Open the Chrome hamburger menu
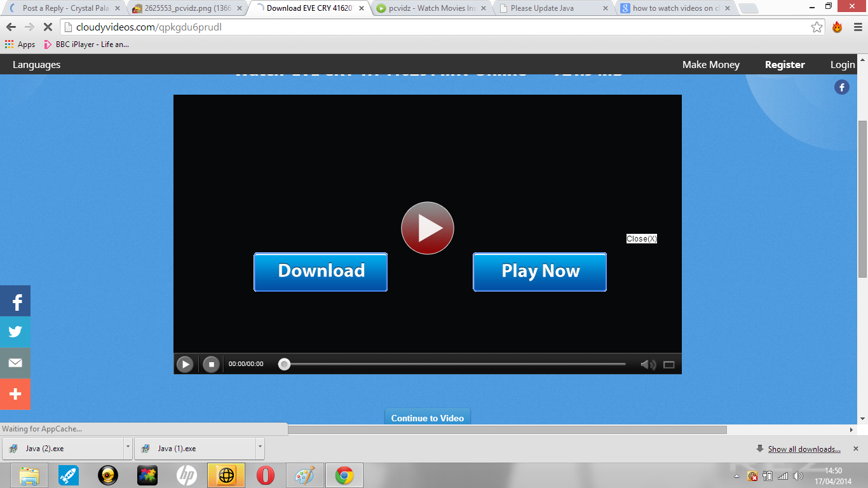 [856, 27]
